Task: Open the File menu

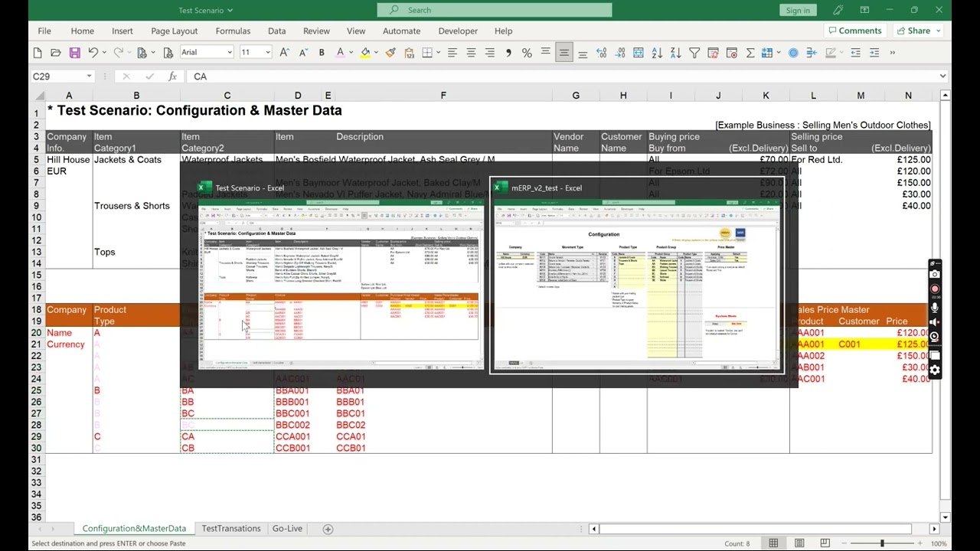Action: coord(44,31)
